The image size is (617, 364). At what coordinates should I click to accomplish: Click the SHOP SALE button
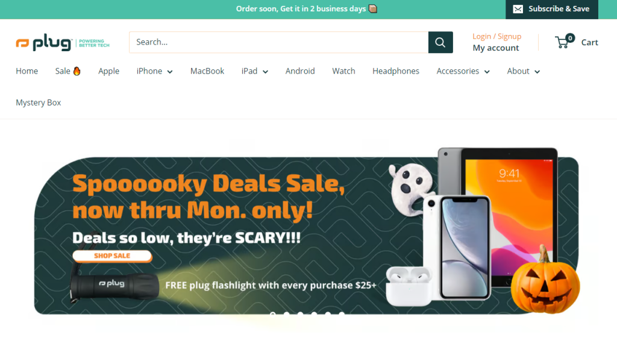112,256
